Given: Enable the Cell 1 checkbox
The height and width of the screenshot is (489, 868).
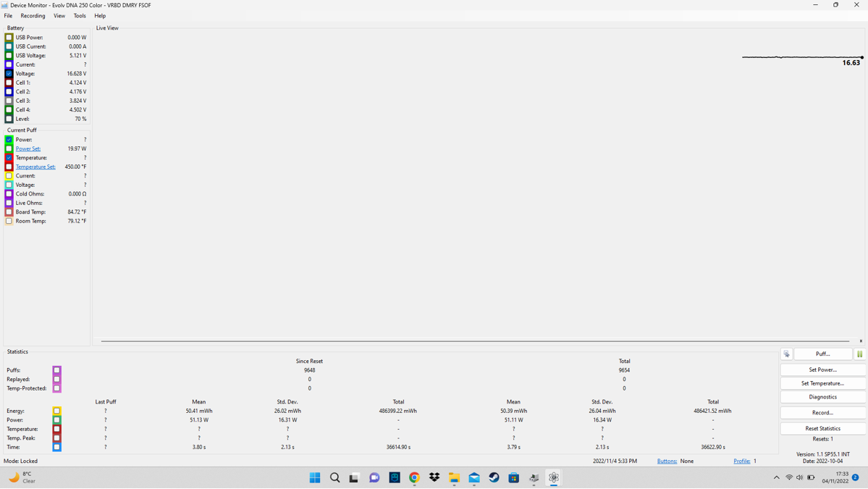Looking at the screenshot, I should [x=9, y=83].
